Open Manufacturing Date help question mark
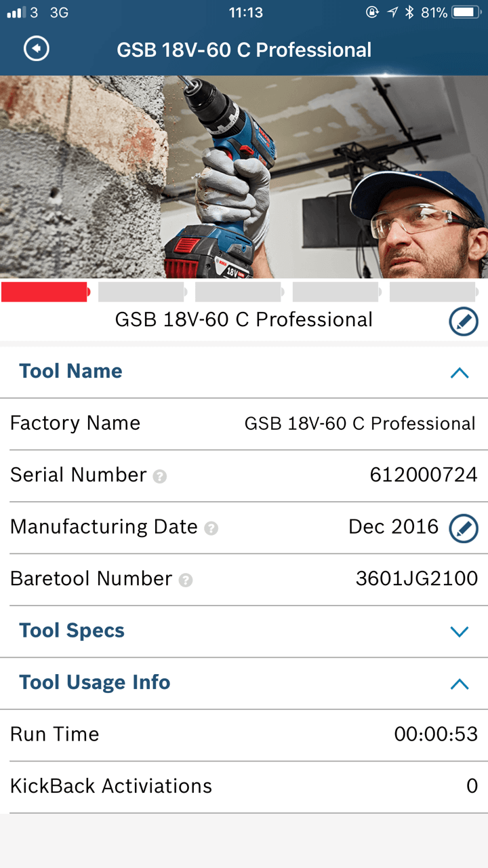This screenshot has width=488, height=868. pos(211,528)
